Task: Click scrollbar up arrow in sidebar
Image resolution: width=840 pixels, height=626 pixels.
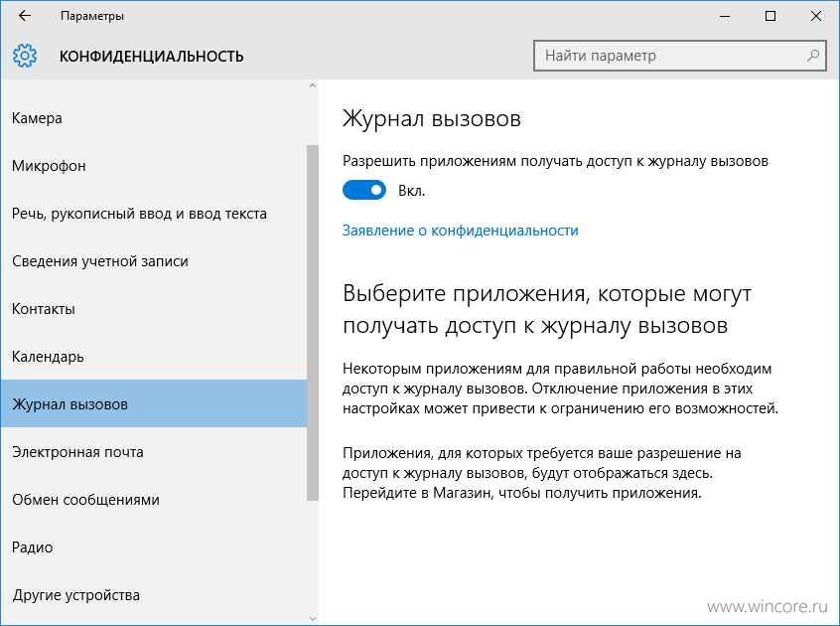Action: 313,85
